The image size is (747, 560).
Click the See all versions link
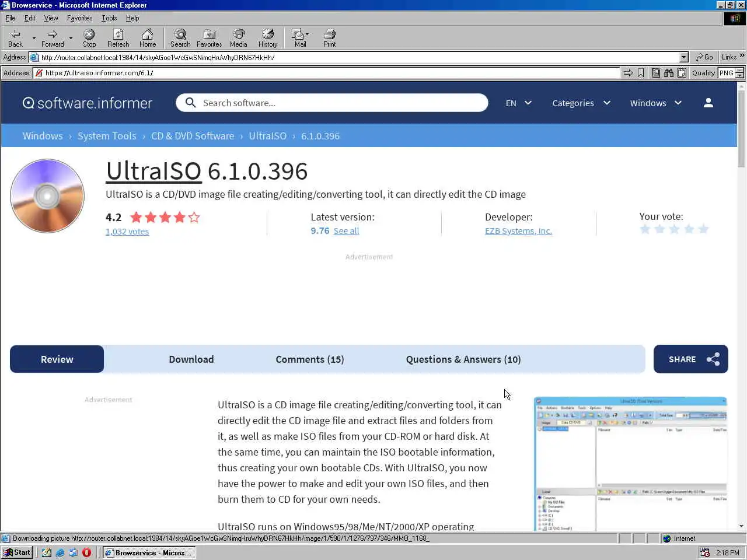(346, 231)
